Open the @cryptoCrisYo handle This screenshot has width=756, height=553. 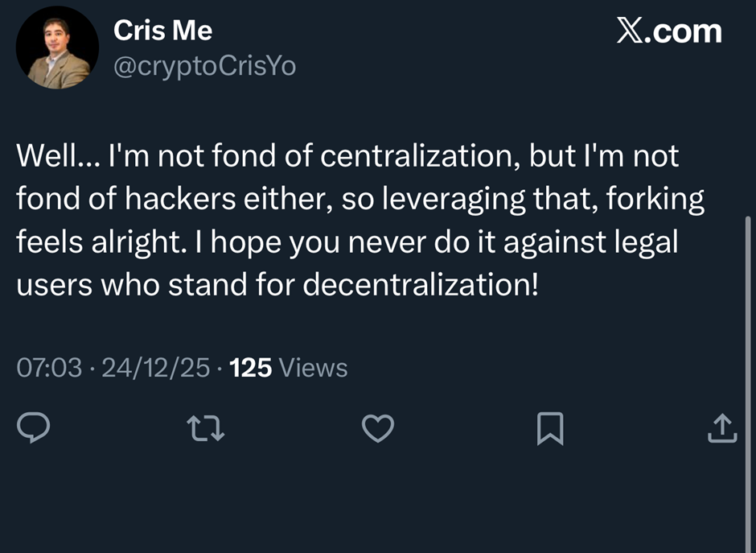(207, 66)
